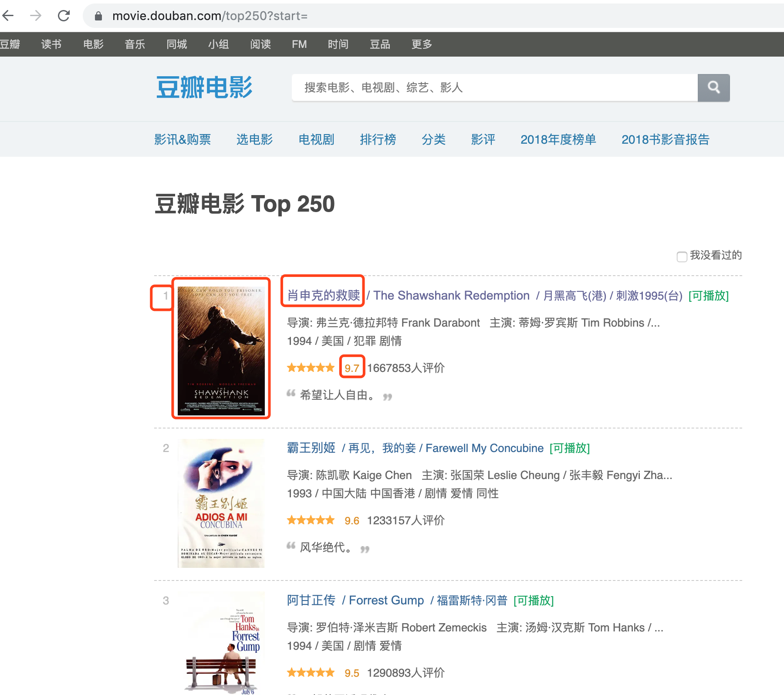The height and width of the screenshot is (695, 784).
Task: Click the search magnifier button
Action: [713, 87]
